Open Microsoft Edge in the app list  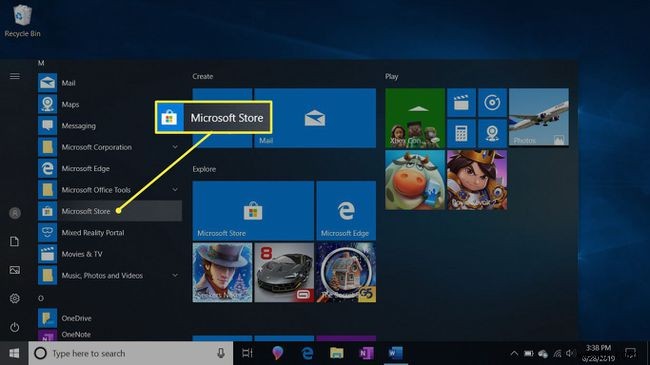(110, 168)
